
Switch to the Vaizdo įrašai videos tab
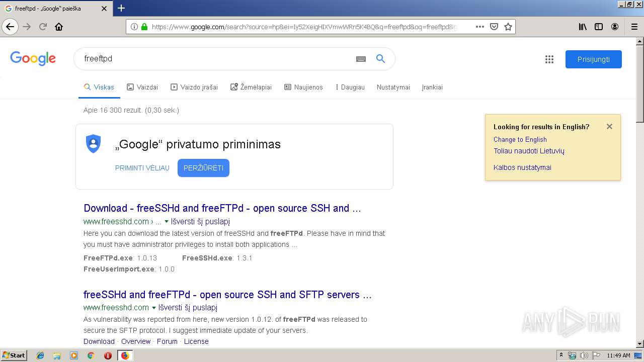194,87
